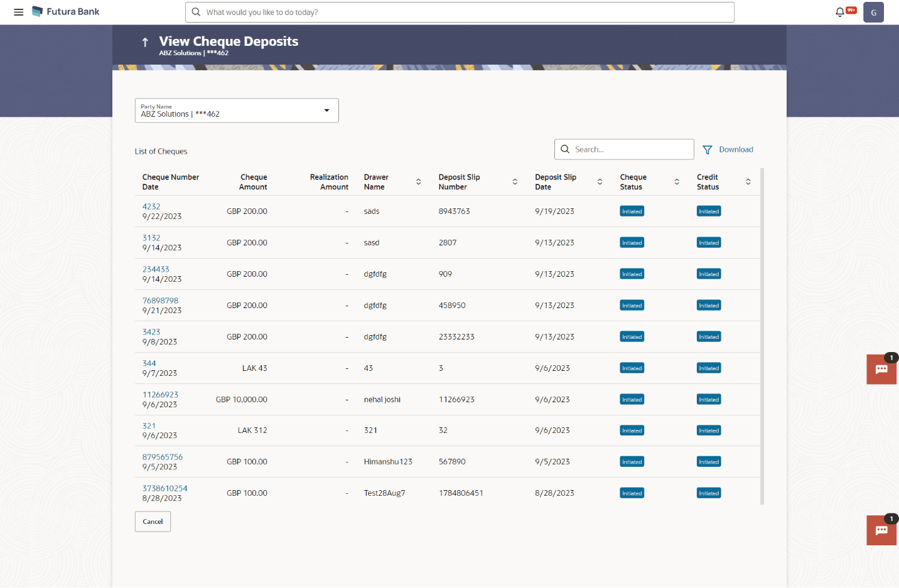This screenshot has height=588, width=899.
Task: Sort by Drawer Name column
Action: coord(418,182)
